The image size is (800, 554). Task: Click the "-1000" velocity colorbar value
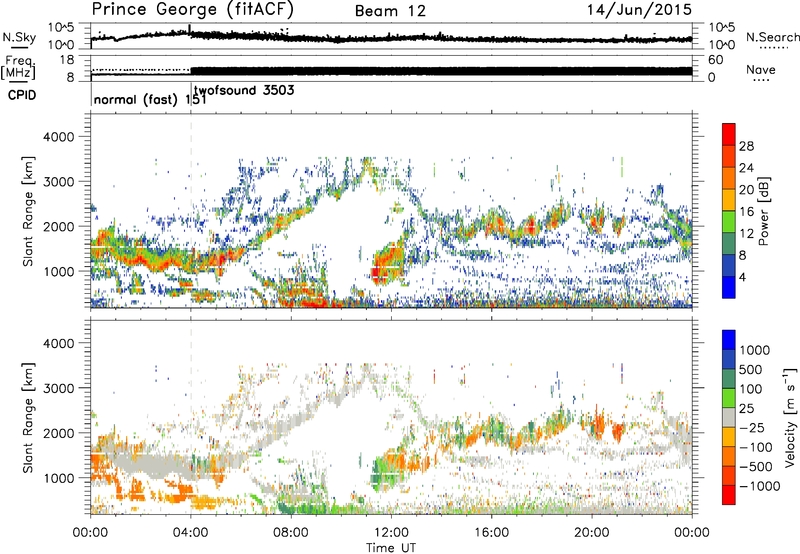click(x=760, y=486)
